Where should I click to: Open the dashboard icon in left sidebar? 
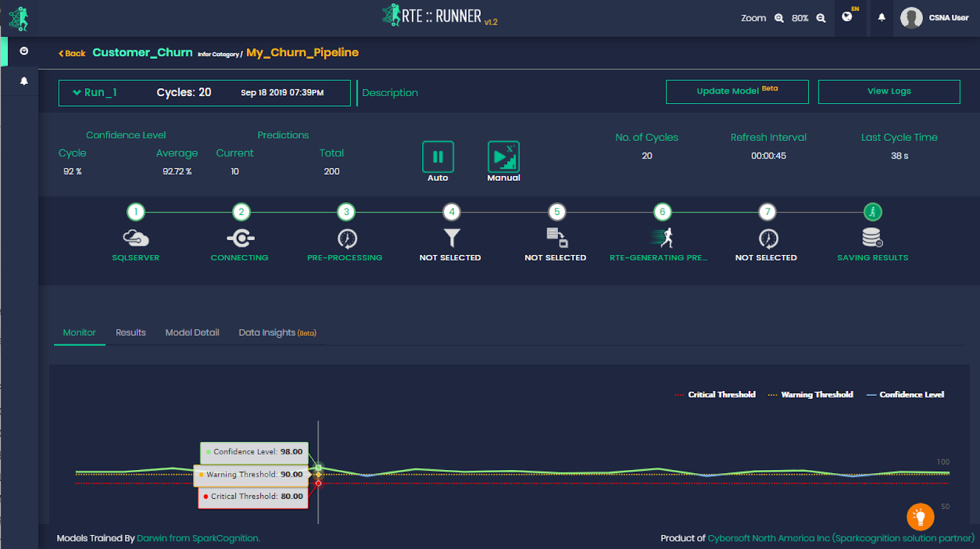coord(24,51)
